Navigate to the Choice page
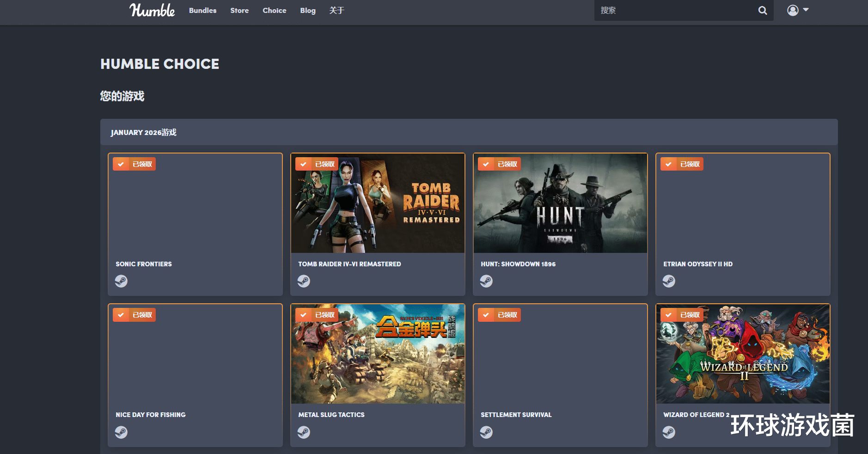The width and height of the screenshot is (868, 454). tap(274, 10)
